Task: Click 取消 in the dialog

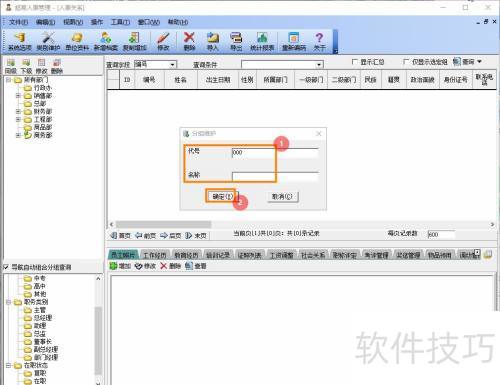Action: tap(282, 196)
